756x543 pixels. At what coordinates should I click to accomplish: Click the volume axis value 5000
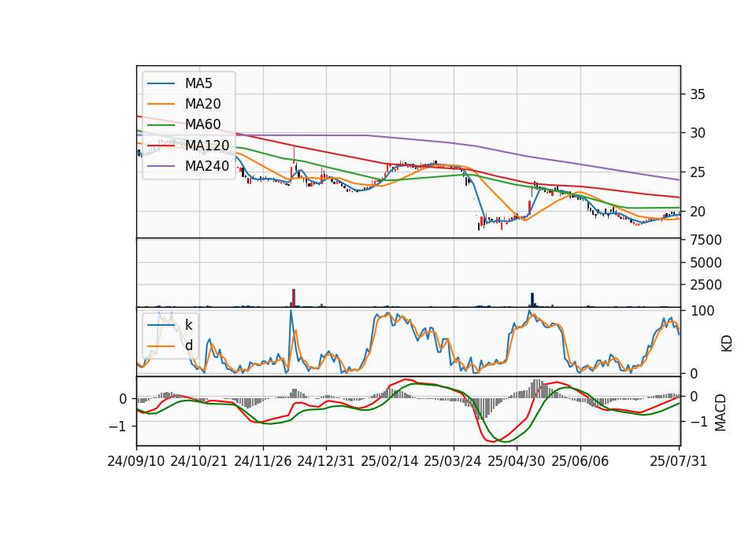click(x=706, y=263)
